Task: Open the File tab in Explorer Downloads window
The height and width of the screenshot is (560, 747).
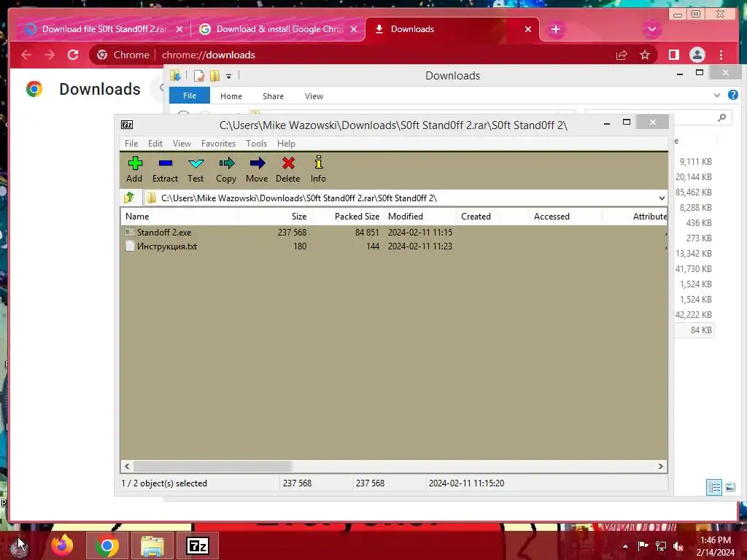Action: point(190,96)
